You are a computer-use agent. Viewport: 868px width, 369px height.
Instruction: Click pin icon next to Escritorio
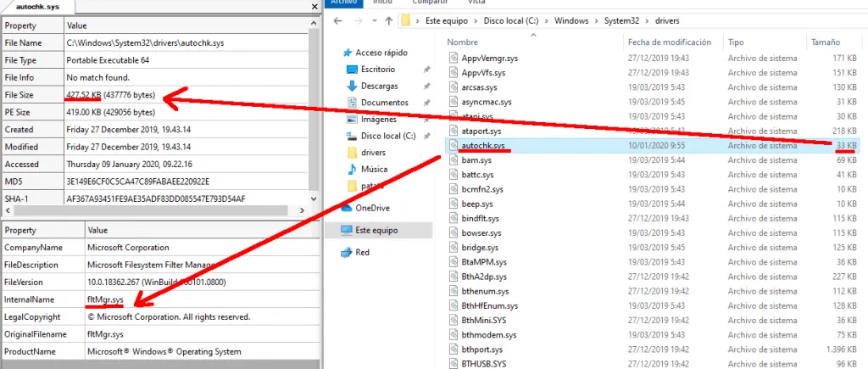(x=426, y=70)
